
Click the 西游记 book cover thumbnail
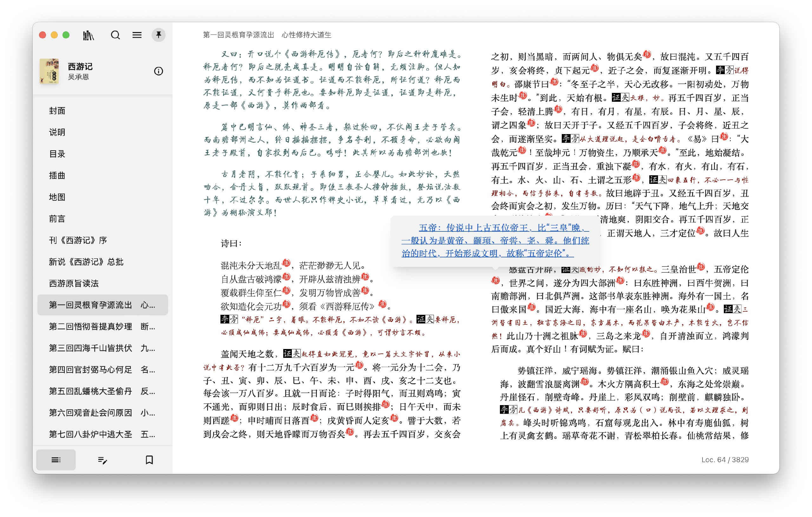tap(49, 71)
